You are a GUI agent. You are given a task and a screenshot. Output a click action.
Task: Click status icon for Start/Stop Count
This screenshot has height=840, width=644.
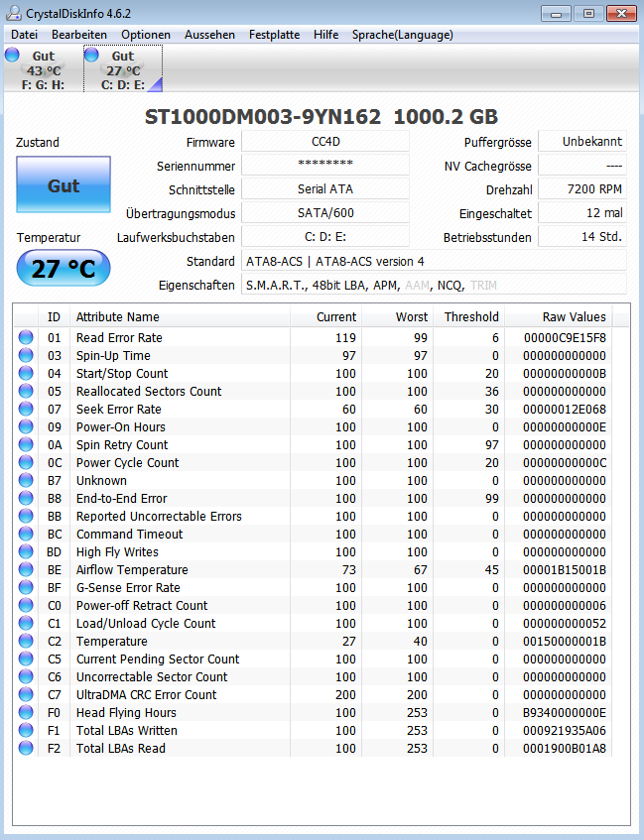tap(26, 374)
